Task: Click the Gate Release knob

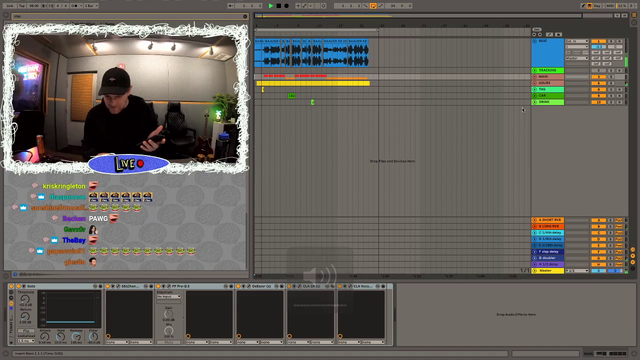Action: tap(76, 337)
